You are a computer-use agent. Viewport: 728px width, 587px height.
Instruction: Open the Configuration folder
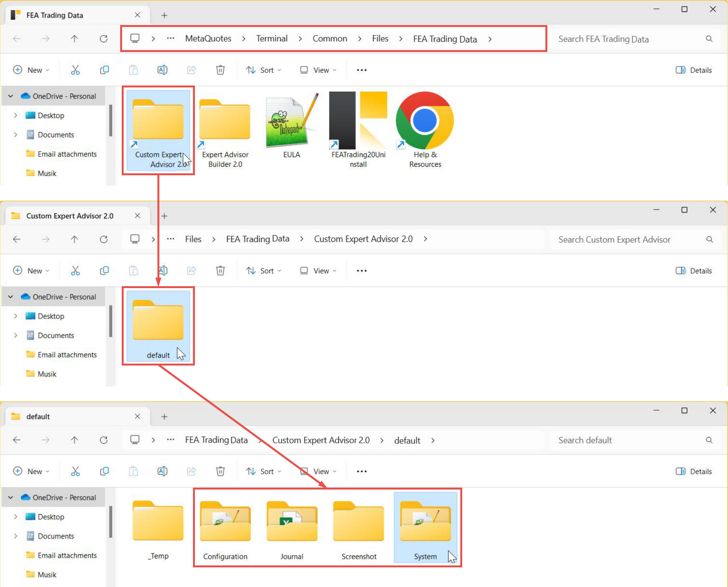click(x=225, y=530)
